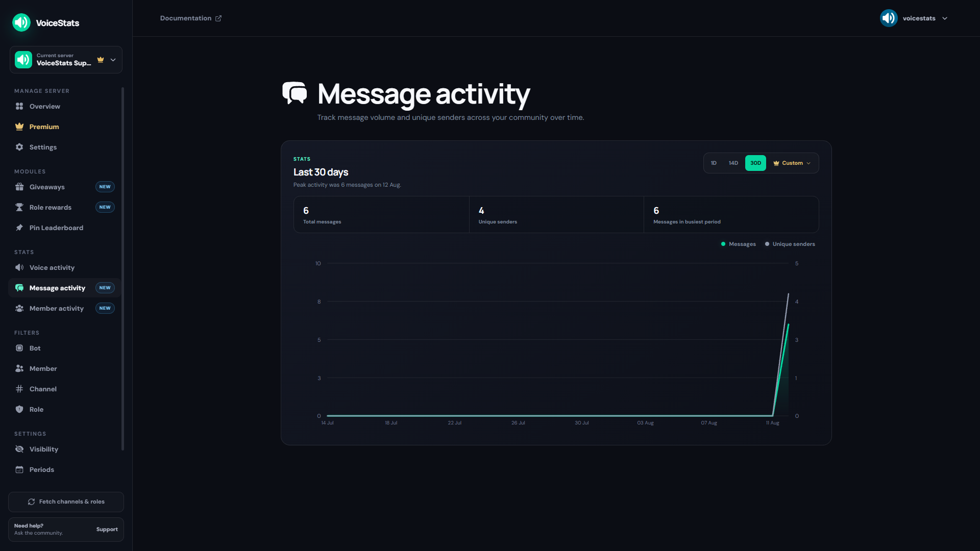Expand the current server selector chevron
This screenshot has height=551, width=980.
coord(113,60)
